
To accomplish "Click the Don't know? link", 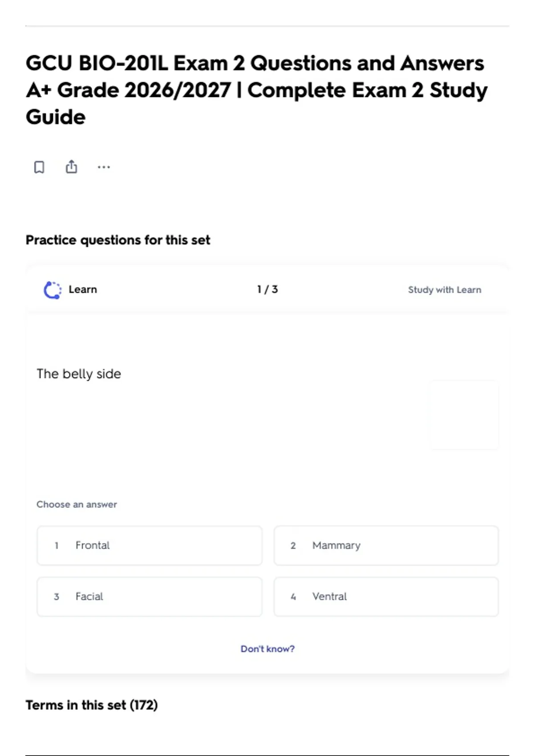I will [x=267, y=649].
